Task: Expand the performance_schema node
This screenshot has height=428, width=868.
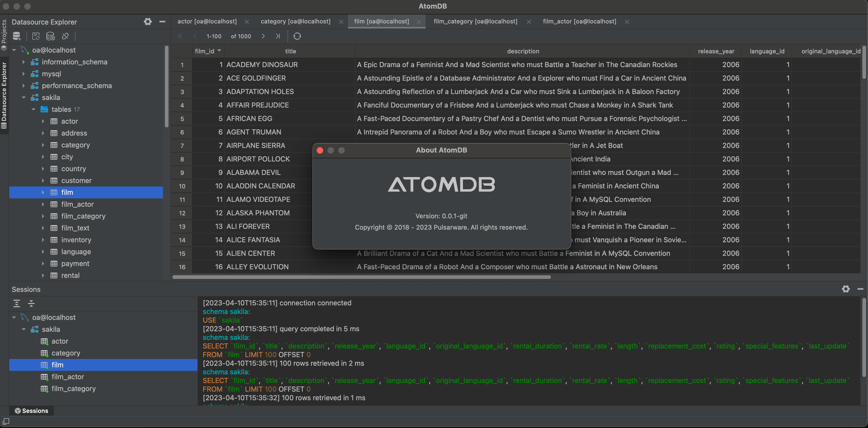Action: point(23,85)
